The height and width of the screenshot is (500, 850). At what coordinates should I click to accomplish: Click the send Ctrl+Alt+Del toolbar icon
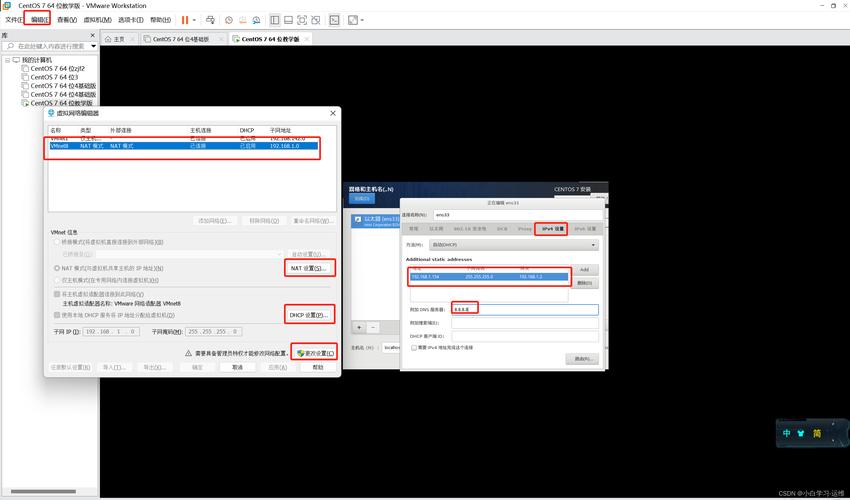[210, 20]
